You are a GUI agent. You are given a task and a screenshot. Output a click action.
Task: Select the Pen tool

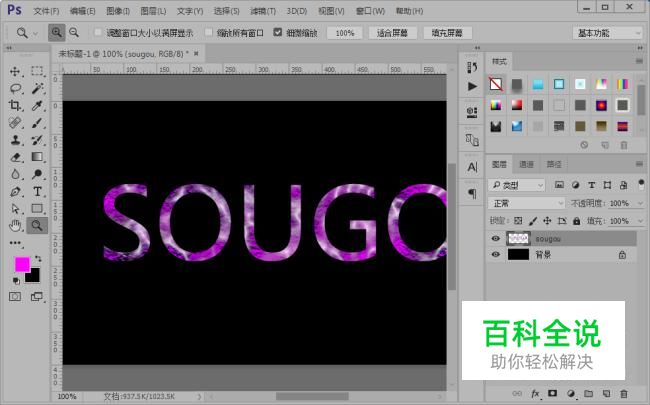coord(15,192)
